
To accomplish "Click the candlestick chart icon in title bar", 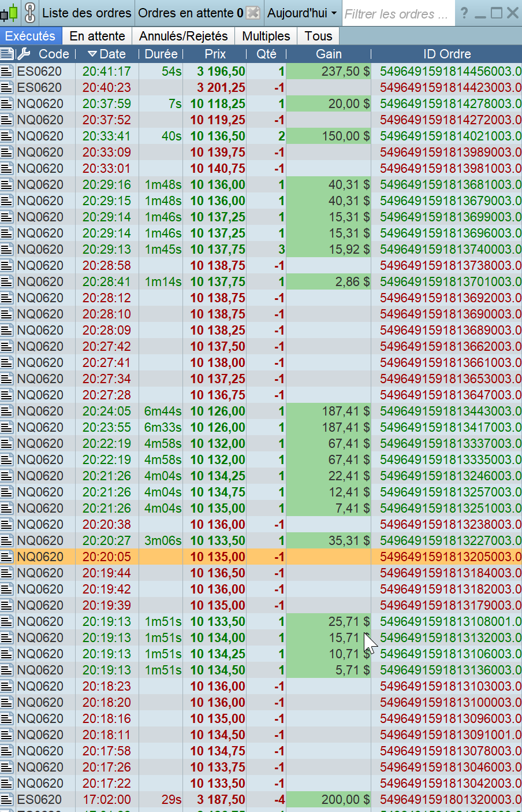I will point(10,13).
